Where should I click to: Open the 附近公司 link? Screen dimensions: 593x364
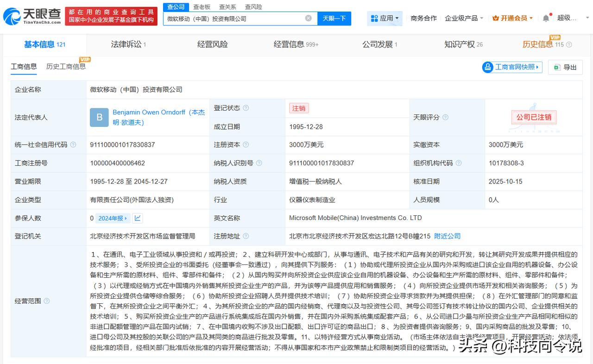point(447,236)
